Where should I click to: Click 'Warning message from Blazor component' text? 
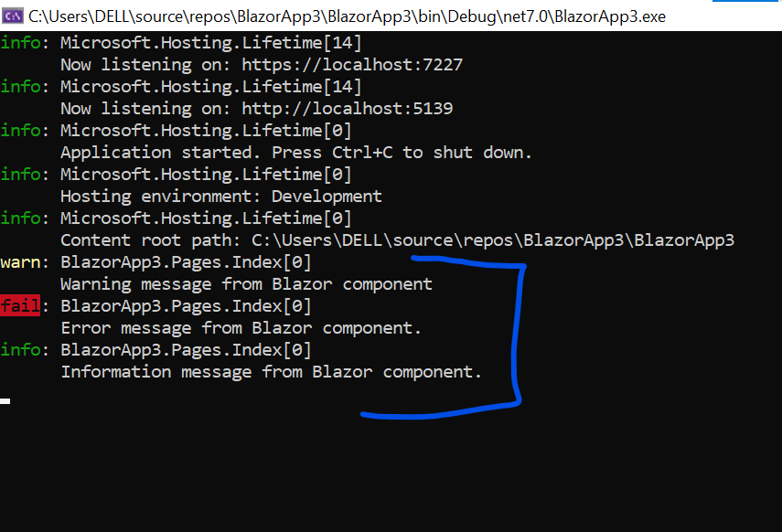point(246,284)
